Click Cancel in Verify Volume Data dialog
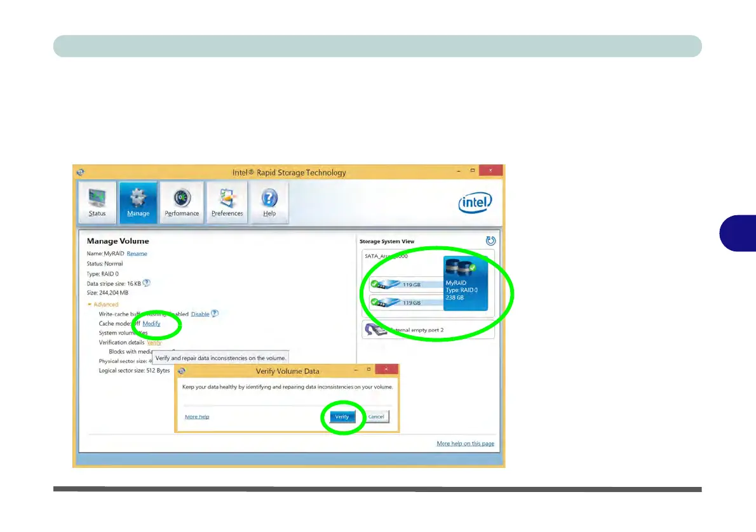This screenshot has height=532, width=756. pos(376,417)
